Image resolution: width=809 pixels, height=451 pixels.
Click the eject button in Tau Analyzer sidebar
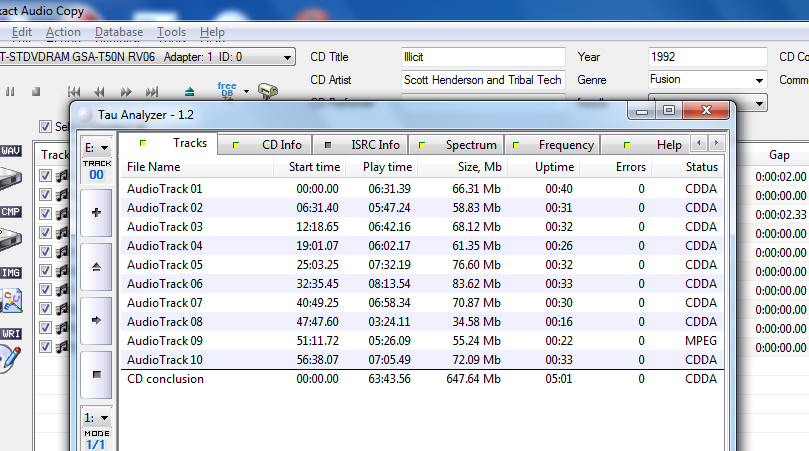(96, 267)
